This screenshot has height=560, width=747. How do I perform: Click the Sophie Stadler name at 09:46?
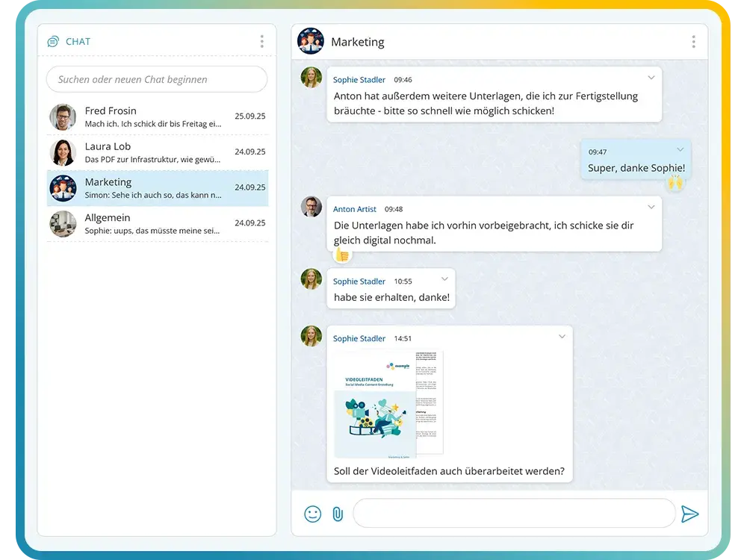coord(359,80)
